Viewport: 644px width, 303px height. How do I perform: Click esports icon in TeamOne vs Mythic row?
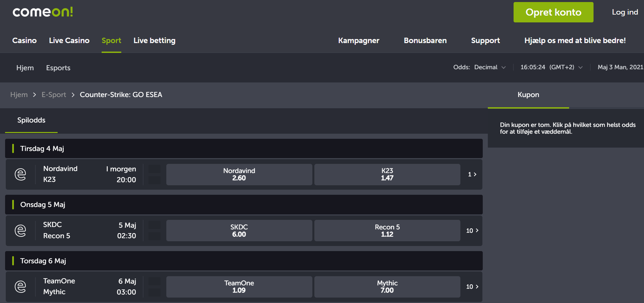coord(20,287)
